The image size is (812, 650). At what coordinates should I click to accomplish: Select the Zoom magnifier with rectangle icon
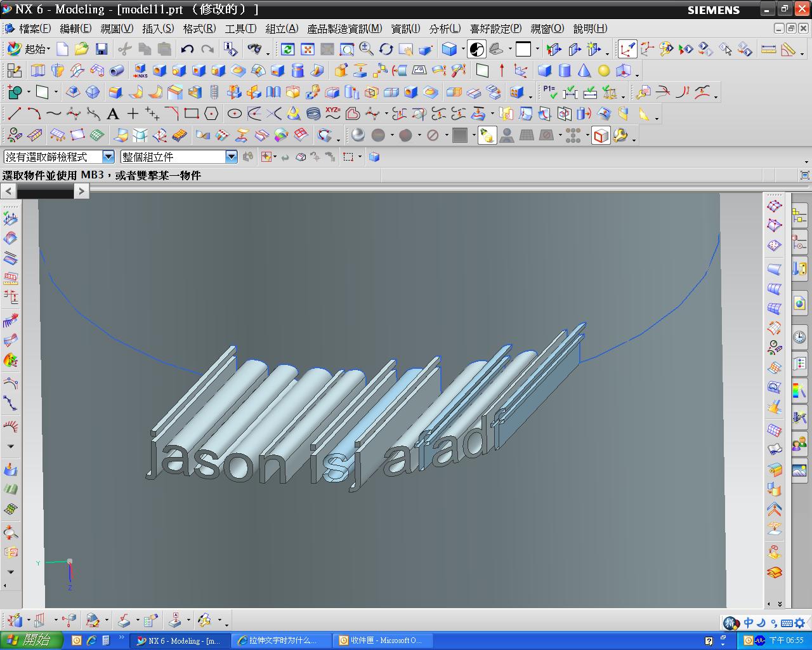coord(346,50)
